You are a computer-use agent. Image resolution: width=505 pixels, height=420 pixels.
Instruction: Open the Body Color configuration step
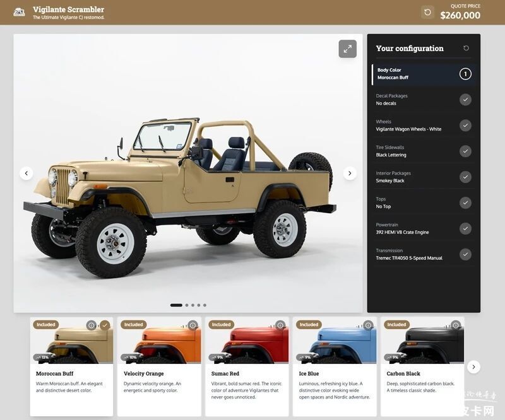(x=423, y=74)
